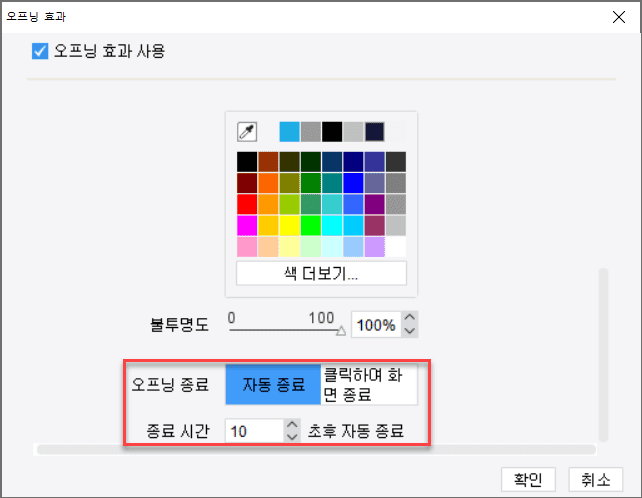Select the teal swatch in the second row

point(332,183)
